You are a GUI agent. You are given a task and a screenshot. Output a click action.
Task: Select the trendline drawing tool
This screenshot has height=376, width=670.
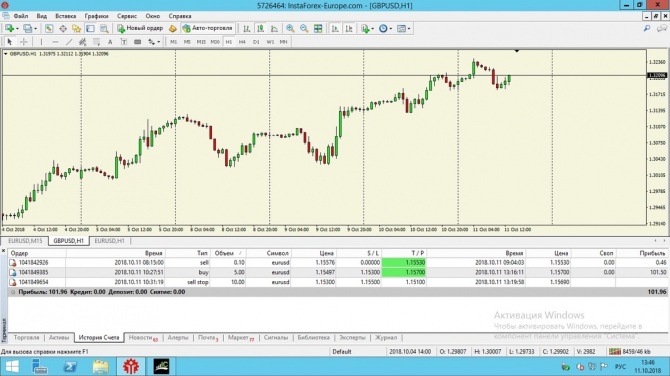(x=69, y=42)
